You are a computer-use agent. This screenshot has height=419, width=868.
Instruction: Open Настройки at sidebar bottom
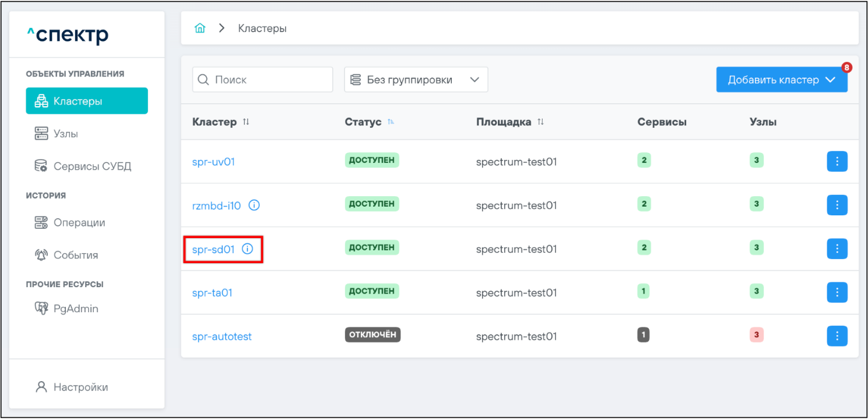point(80,387)
